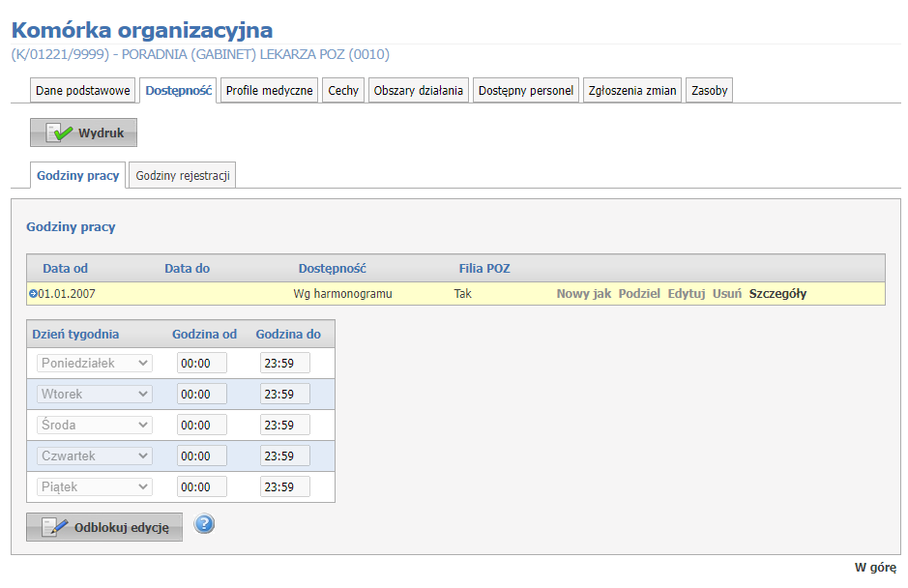The height and width of the screenshot is (588, 908).
Task: Open the Profile medyczne tab
Action: 269,90
